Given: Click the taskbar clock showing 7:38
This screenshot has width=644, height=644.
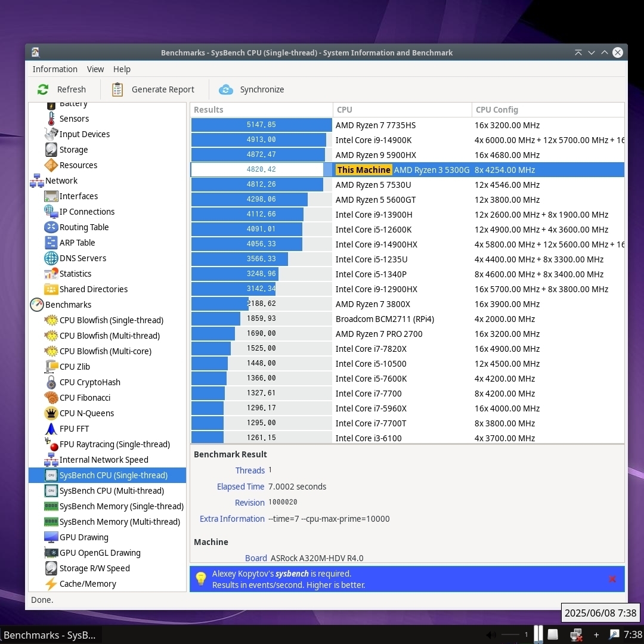Looking at the screenshot, I should point(633,635).
